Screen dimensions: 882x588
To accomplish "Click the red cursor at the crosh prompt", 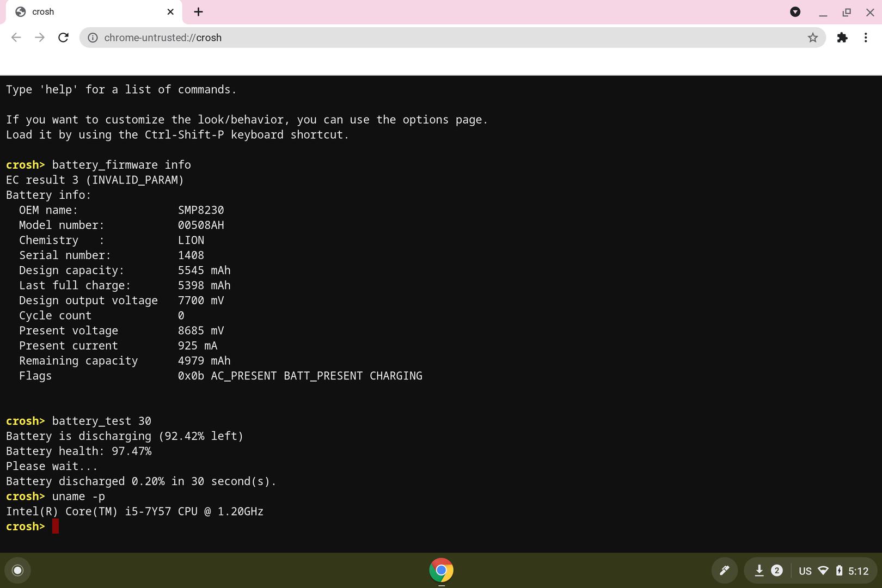I will point(56,526).
